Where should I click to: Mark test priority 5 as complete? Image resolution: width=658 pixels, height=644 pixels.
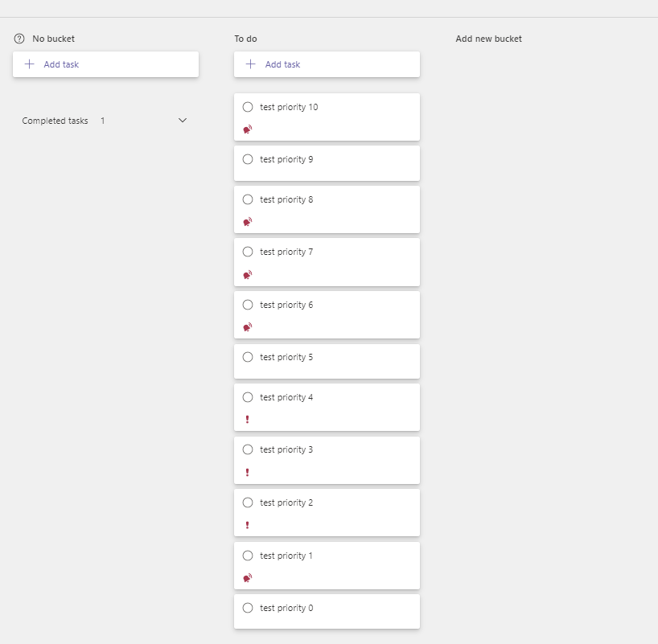248,357
